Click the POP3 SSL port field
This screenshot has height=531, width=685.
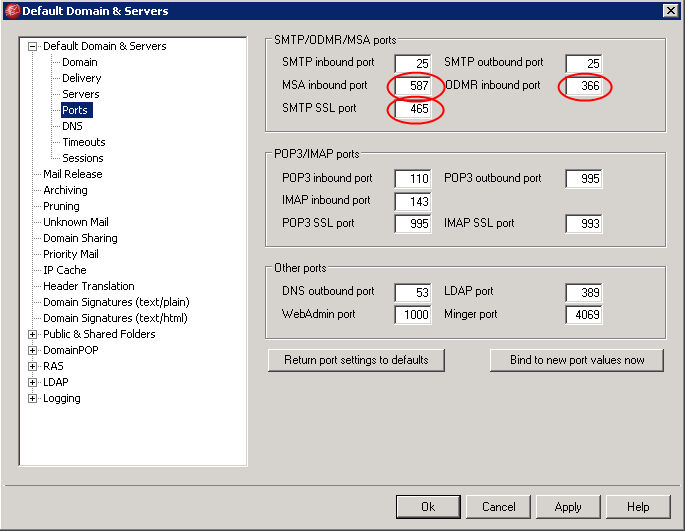(x=413, y=224)
